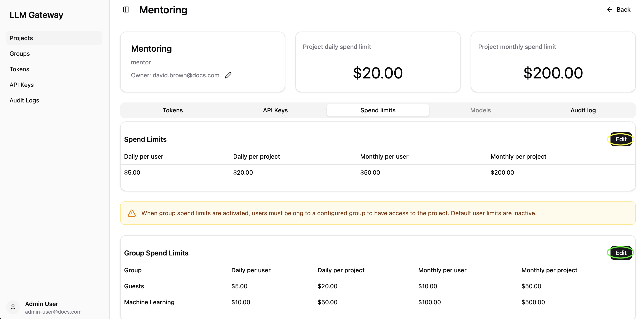Open Projects in the sidebar
This screenshot has width=644, height=319.
[54, 38]
